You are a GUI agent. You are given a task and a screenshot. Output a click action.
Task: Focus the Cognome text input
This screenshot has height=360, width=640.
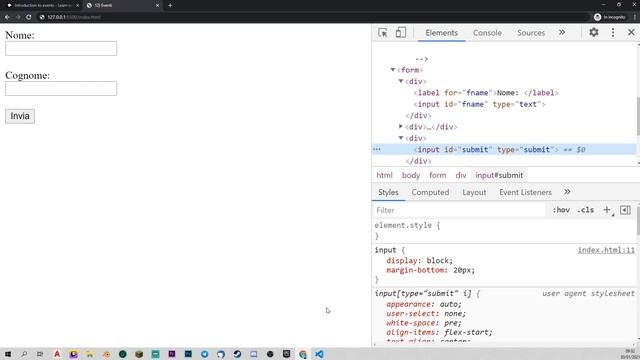[61, 88]
